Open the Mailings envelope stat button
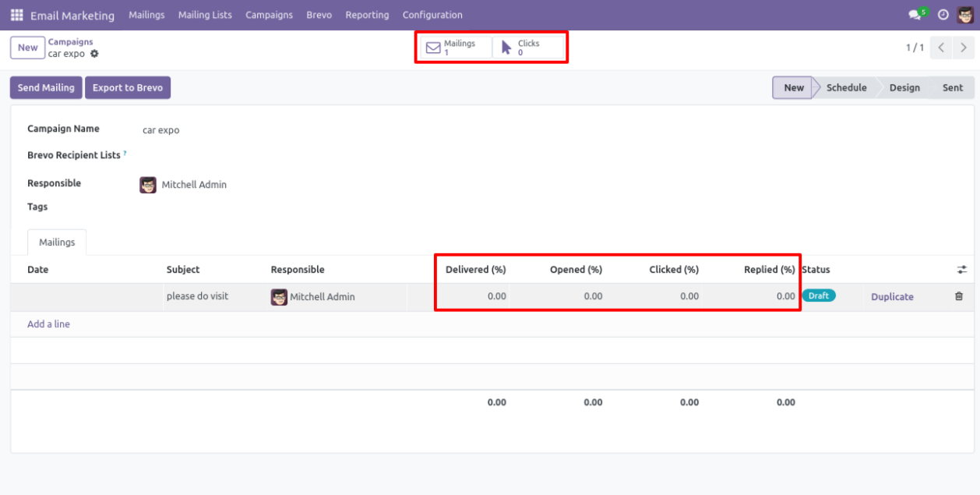This screenshot has height=495, width=980. tap(456, 48)
